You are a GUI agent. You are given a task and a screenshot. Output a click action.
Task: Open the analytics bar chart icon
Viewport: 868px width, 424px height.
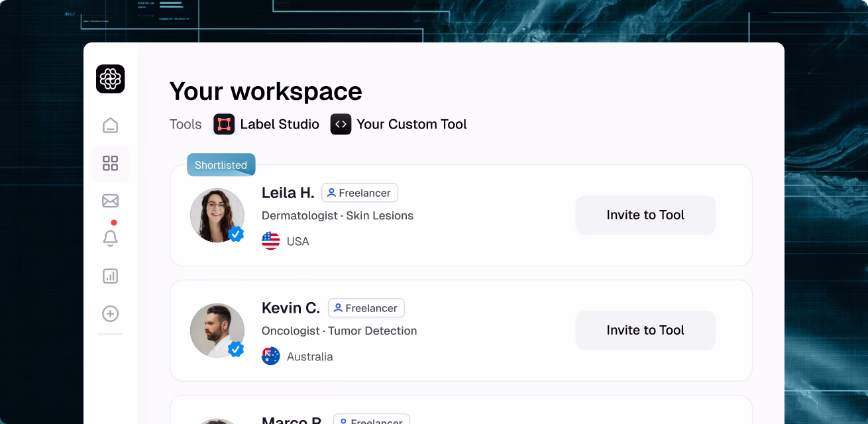[110, 276]
